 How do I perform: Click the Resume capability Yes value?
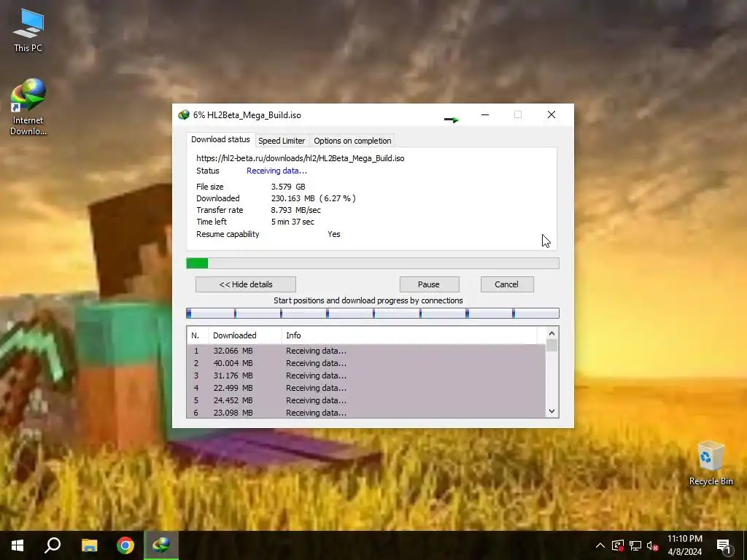tap(334, 234)
